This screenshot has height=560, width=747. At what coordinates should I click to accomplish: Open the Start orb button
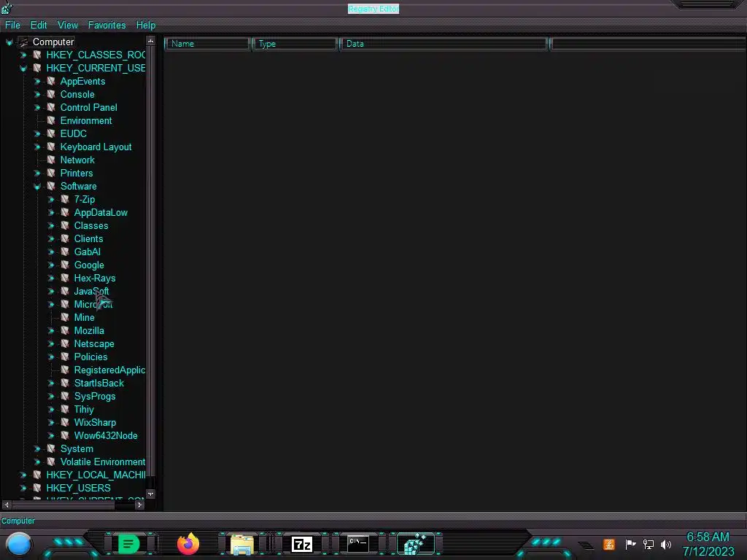(x=19, y=544)
